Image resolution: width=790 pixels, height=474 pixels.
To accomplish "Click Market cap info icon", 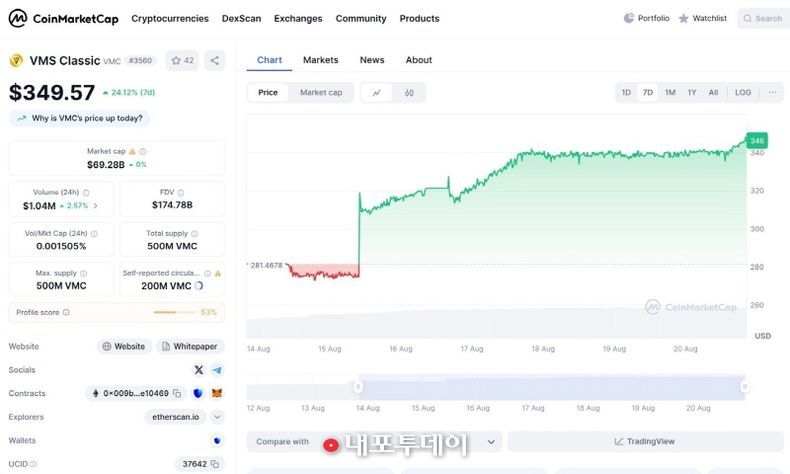I will [143, 151].
